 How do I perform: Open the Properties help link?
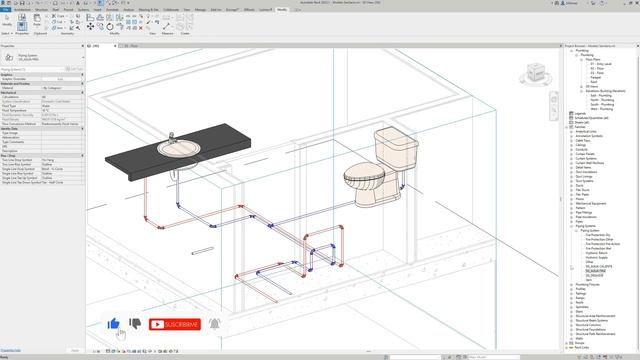click(x=11, y=350)
